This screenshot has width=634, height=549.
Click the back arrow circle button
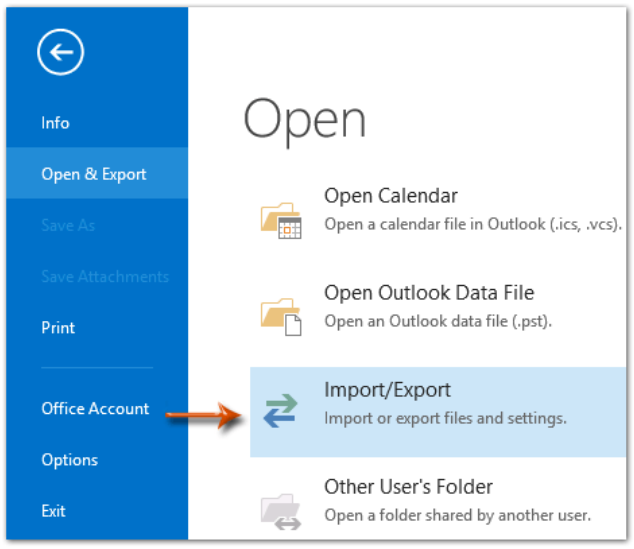[x=61, y=52]
